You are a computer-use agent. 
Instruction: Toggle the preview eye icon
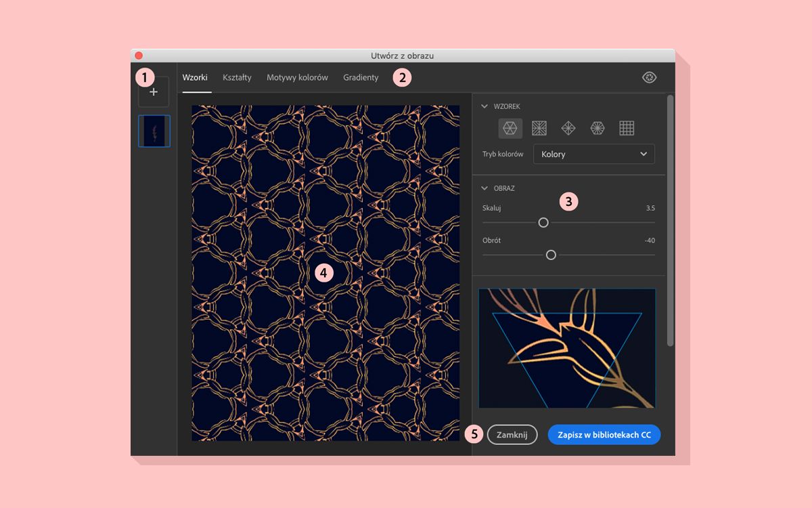click(649, 77)
